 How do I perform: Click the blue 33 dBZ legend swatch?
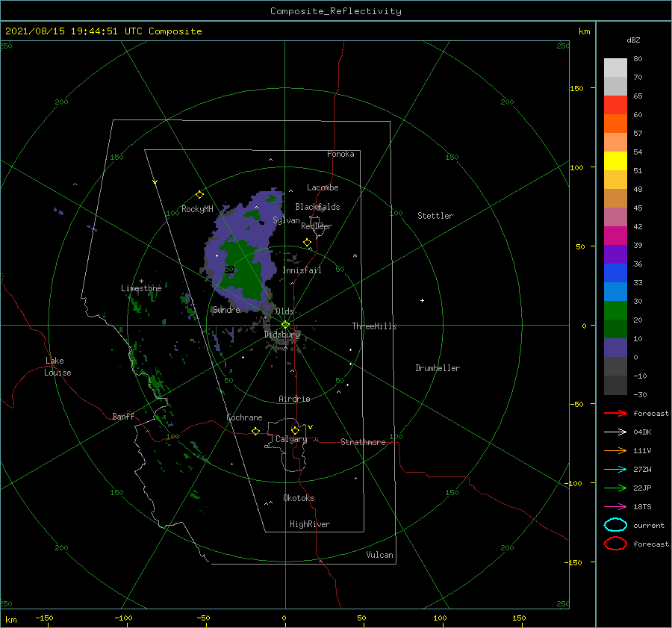coord(615,273)
